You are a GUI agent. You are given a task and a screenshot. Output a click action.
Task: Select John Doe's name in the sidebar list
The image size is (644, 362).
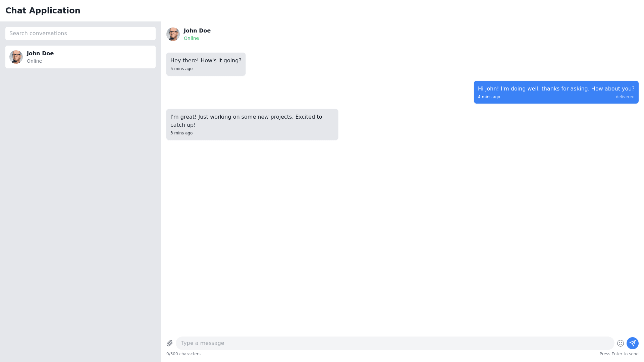coord(40,54)
